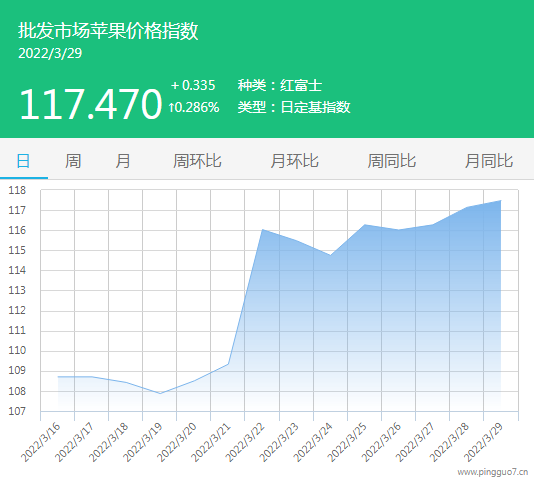534x483 pixels.
Task: Open the 月 monthly tab
Action: coord(123,161)
